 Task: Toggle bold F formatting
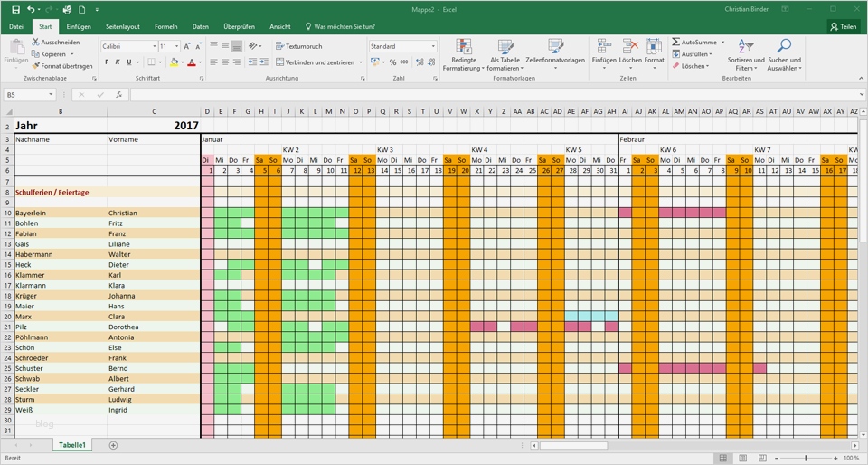(107, 62)
